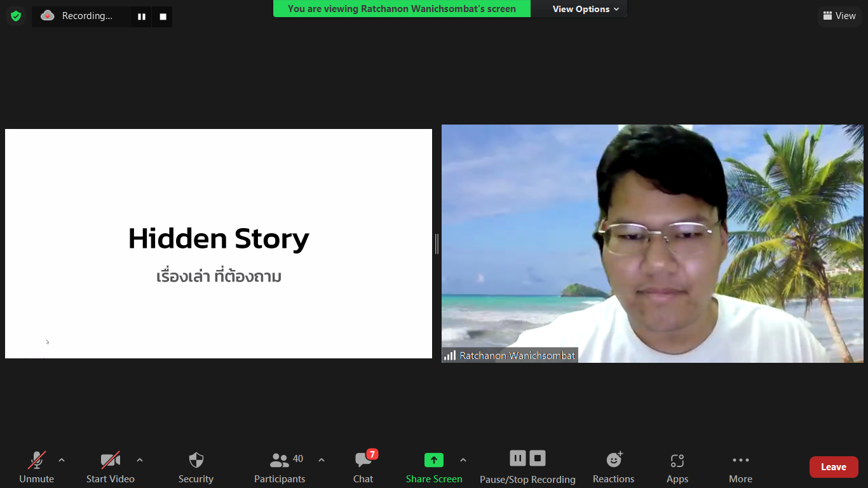Expand share options arrow beside Share Screen
The image size is (868, 488).
[463, 460]
